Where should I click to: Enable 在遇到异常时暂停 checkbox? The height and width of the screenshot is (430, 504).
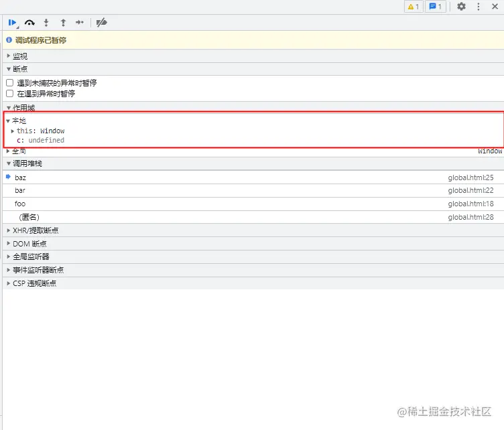tap(10, 94)
